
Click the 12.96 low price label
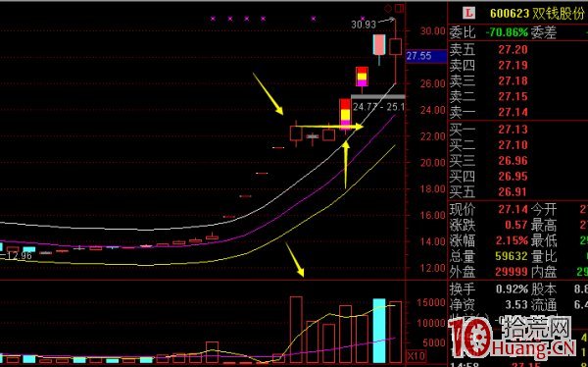coord(19,256)
